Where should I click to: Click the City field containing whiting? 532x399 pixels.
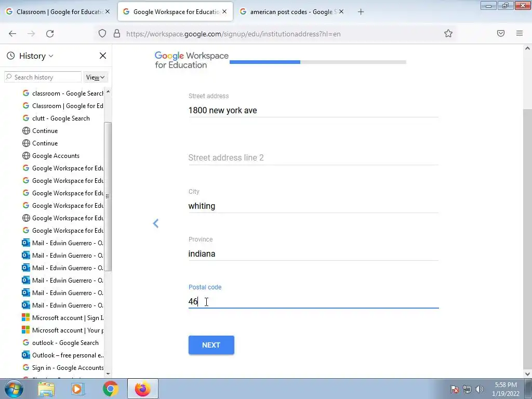[x=313, y=206]
